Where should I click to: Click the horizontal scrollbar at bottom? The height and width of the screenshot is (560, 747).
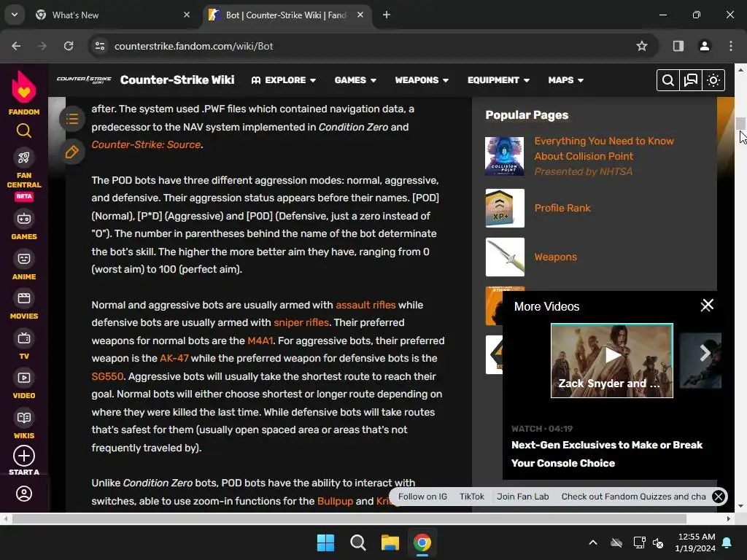pos(349,518)
